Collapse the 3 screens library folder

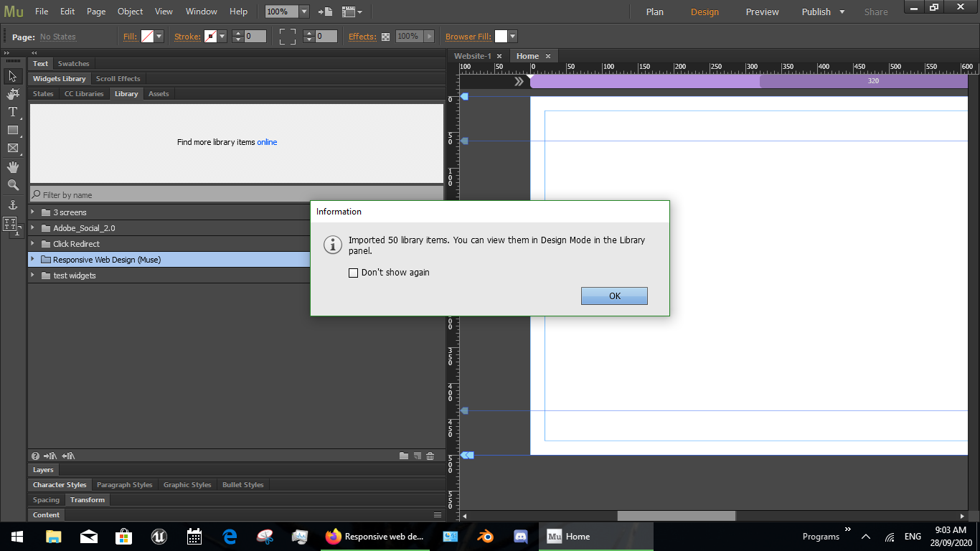point(32,212)
